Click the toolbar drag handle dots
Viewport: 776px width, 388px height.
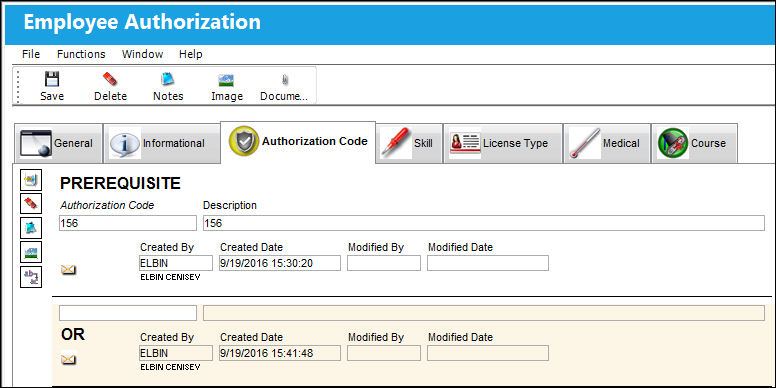tap(18, 86)
